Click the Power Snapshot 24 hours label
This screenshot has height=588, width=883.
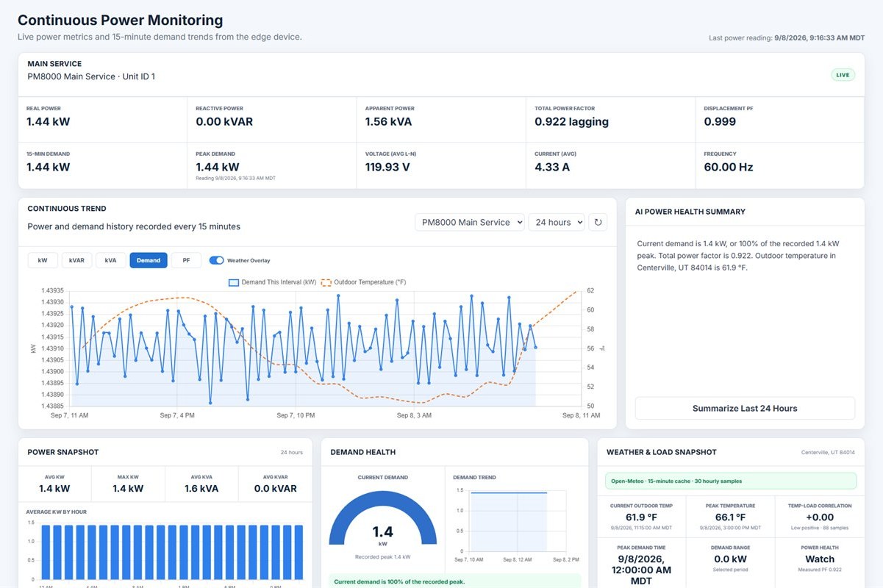[292, 452]
